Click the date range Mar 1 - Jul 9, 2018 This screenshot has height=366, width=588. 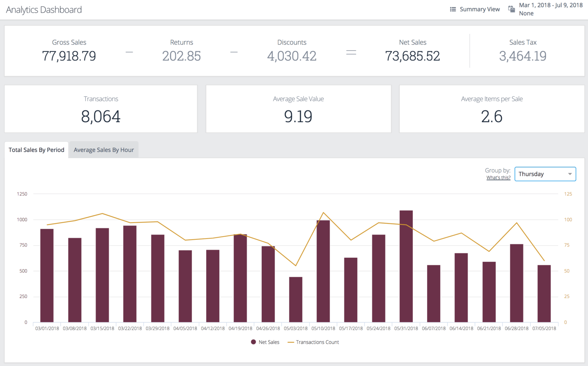tap(551, 5)
